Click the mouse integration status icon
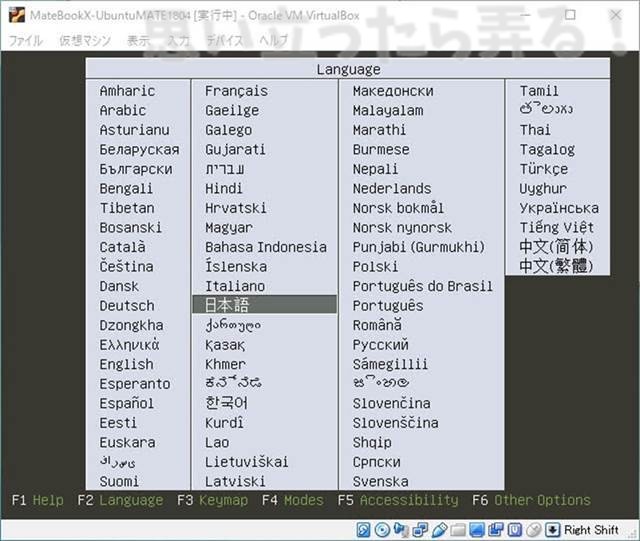This screenshot has height=541, width=640. 534,530
